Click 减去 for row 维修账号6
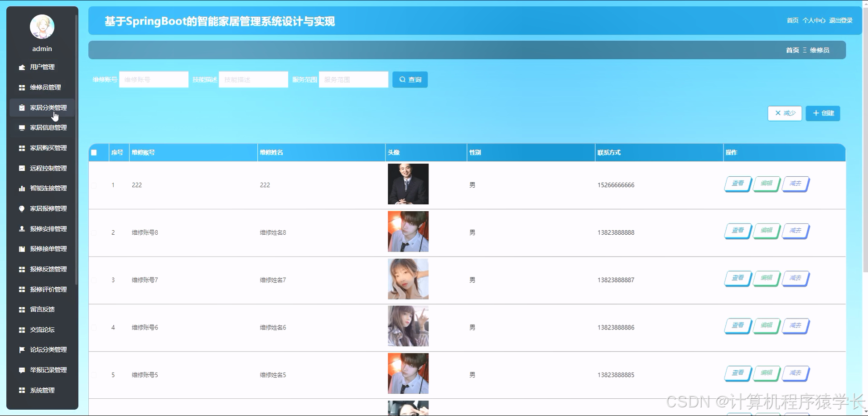This screenshot has width=868, height=416. click(x=795, y=326)
